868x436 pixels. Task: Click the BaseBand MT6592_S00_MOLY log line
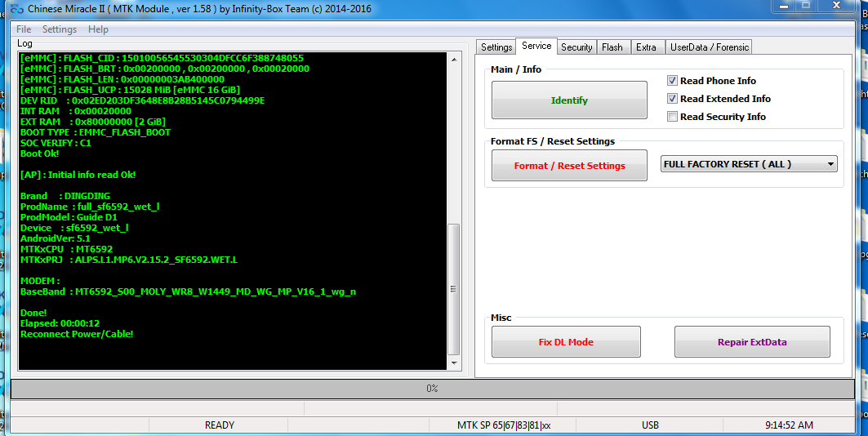coord(188,291)
